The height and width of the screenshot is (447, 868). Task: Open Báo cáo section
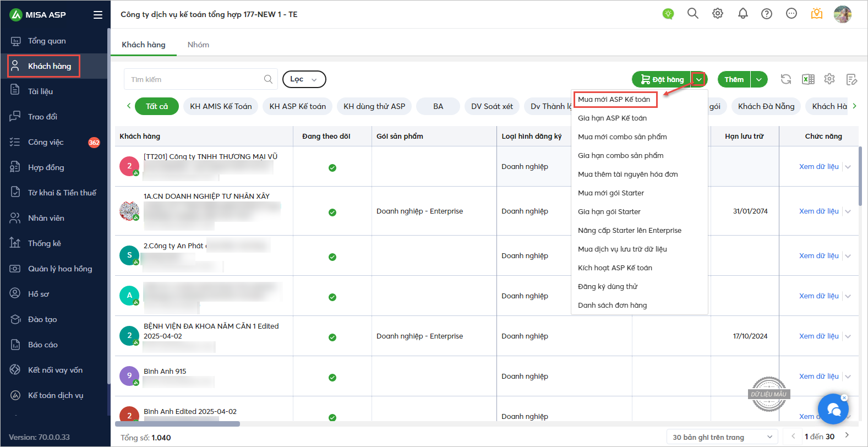point(42,345)
